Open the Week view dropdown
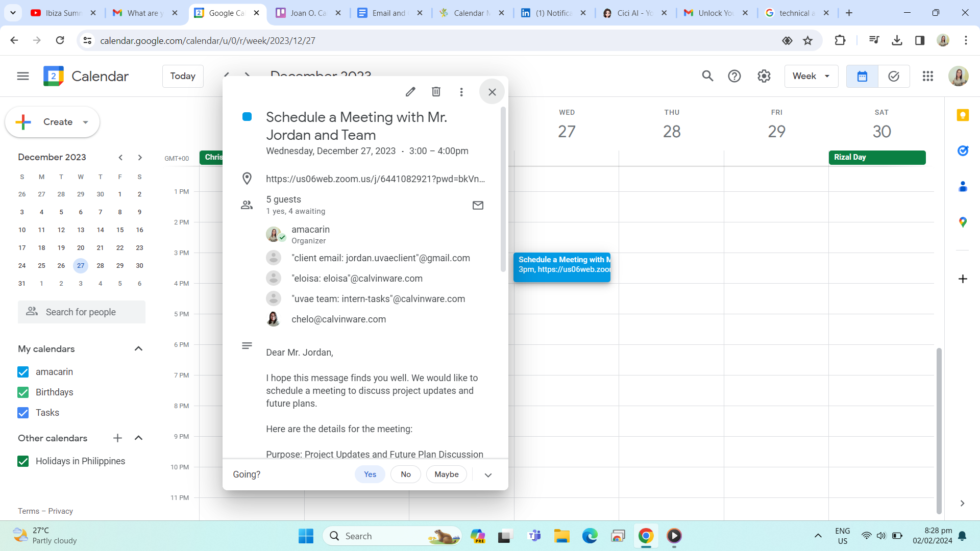Viewport: 980px width, 551px height. 811,76
